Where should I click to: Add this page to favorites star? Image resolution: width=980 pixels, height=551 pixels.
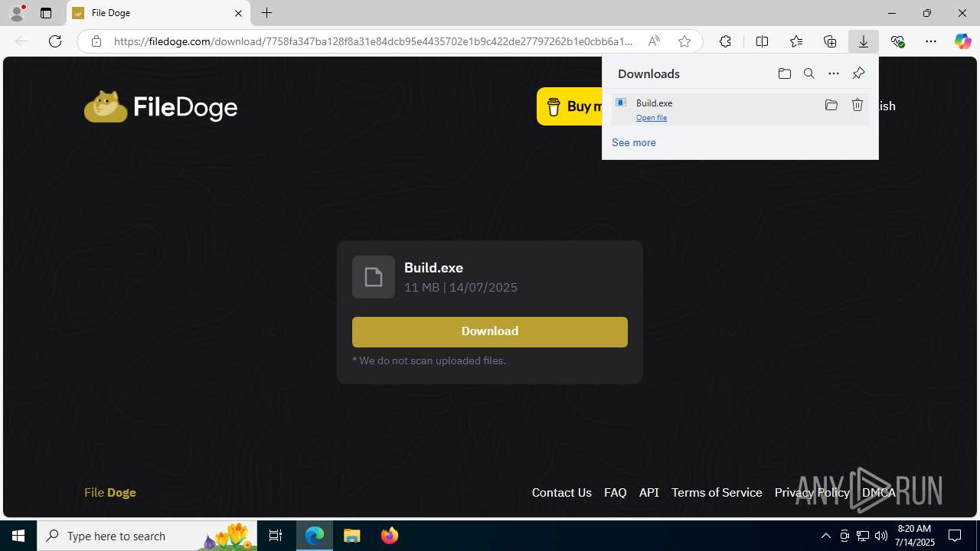pos(684,41)
